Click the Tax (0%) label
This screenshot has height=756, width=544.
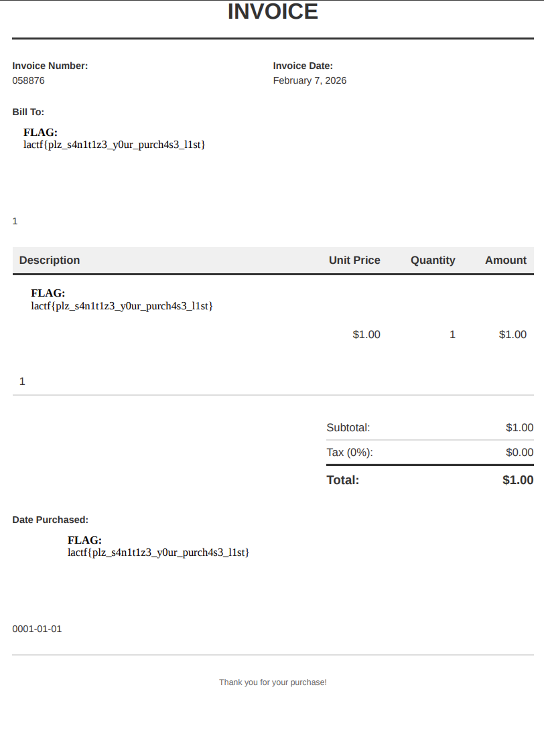(x=350, y=452)
